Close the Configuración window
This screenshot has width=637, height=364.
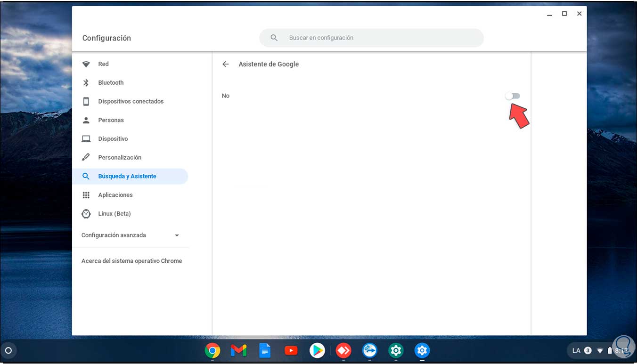tap(580, 14)
